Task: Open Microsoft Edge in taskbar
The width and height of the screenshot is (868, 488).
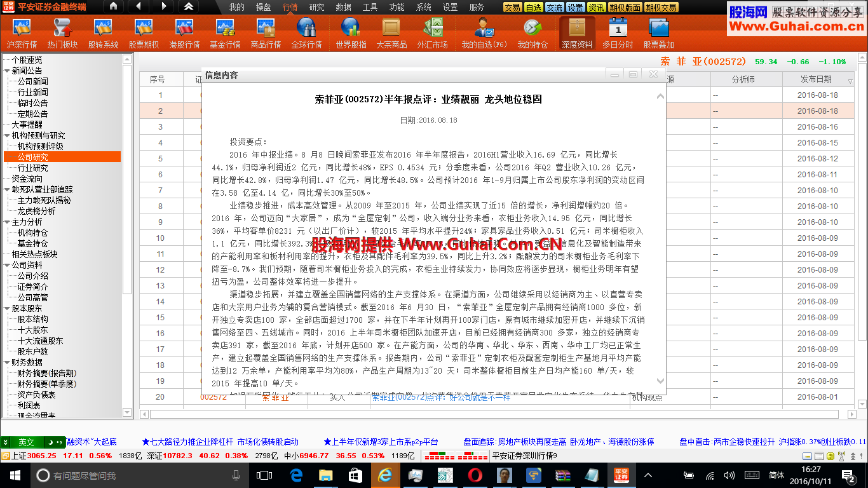Action: [296, 475]
